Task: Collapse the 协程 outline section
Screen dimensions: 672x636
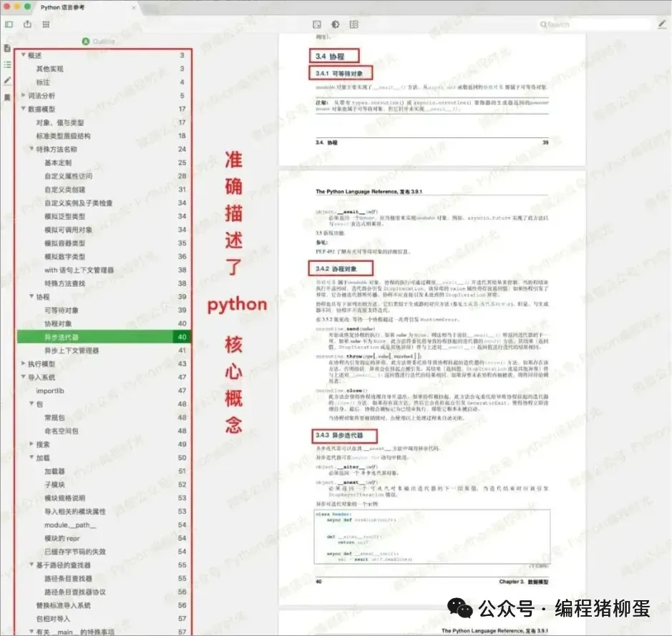Action: 31,296
